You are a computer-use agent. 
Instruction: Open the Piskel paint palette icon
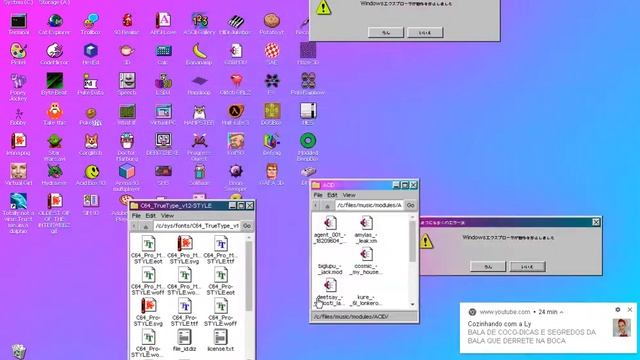[18, 54]
